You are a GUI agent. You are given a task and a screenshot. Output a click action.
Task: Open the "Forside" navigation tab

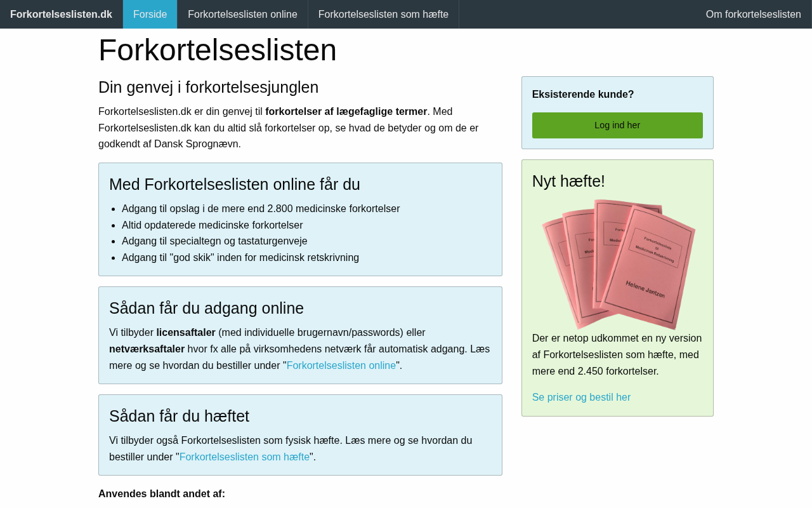tap(150, 13)
